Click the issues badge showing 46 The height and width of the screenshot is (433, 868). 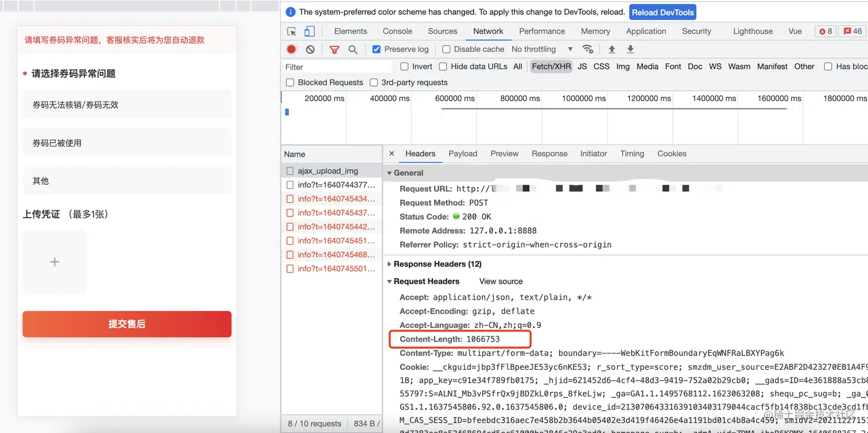tap(852, 32)
